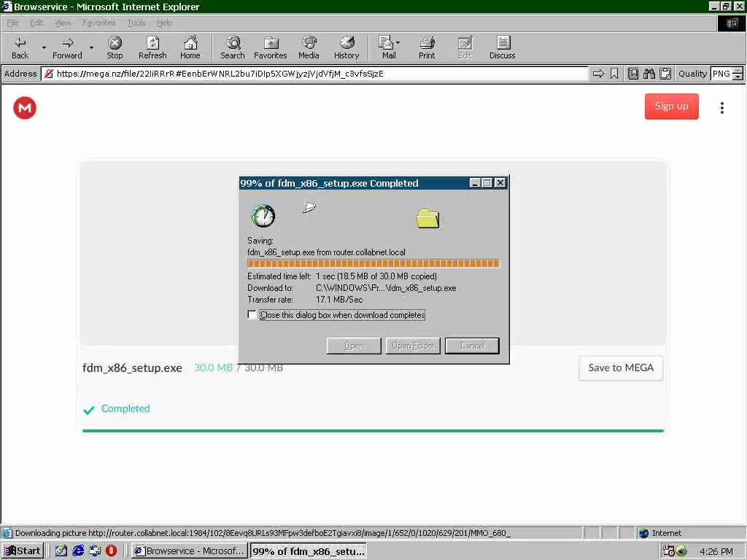Click the 4:26 PM tray clock
The image size is (747, 560).
coord(716,551)
